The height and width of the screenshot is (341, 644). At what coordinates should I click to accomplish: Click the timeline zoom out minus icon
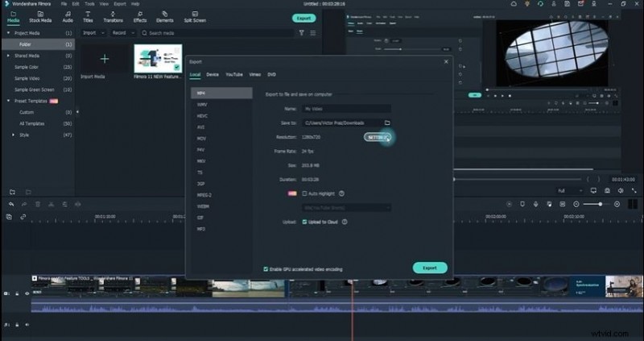click(576, 204)
